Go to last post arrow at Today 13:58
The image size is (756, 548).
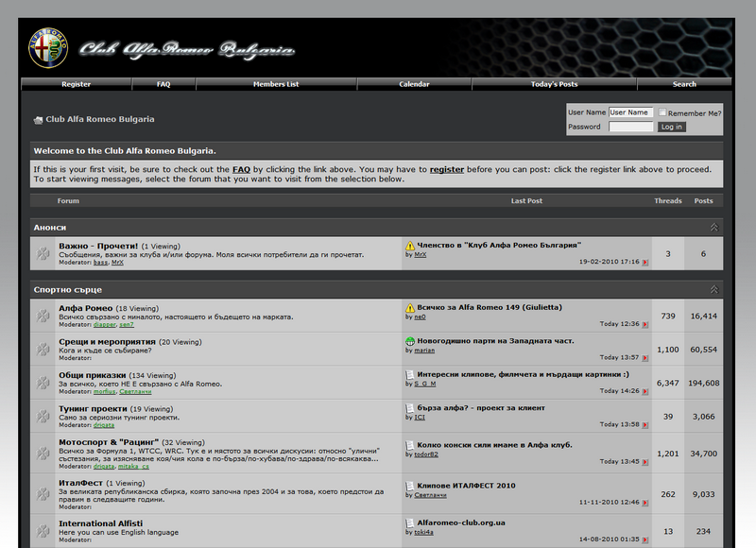tap(645, 425)
